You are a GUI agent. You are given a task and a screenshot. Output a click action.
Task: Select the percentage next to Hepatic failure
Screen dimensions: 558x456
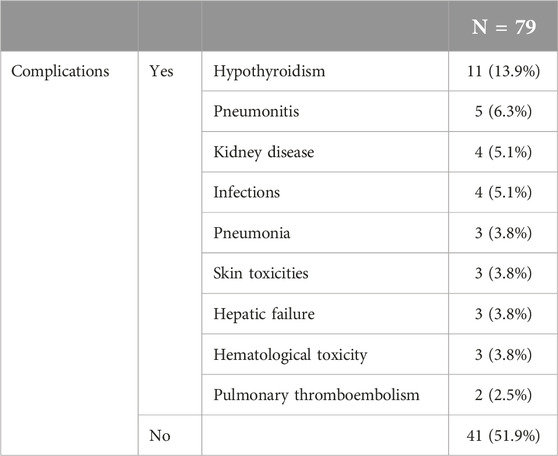tap(510, 314)
